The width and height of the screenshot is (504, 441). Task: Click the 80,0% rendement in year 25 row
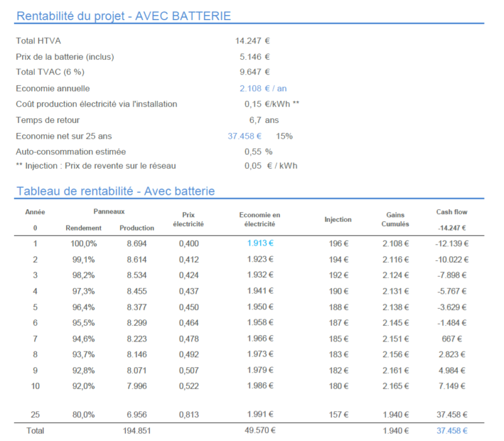click(84, 414)
